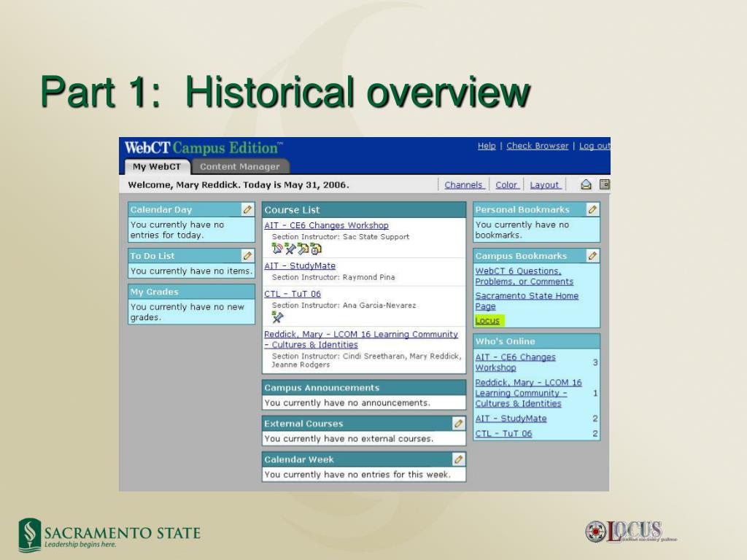Edit External Courses pencil icon
Viewport: 747px width, 560px height.
(x=458, y=424)
